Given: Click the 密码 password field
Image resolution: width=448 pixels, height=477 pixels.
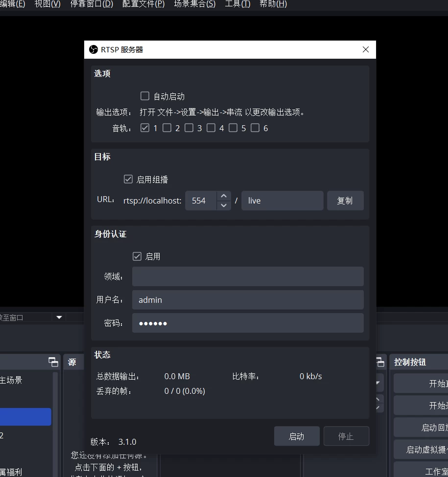Looking at the screenshot, I should pyautogui.click(x=248, y=323).
